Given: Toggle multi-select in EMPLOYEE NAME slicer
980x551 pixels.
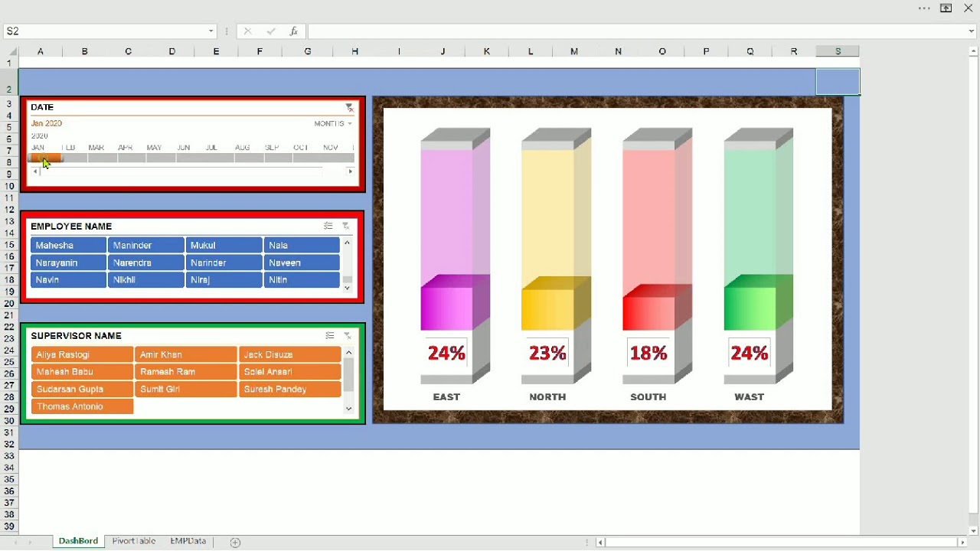Looking at the screenshot, I should click(x=328, y=227).
